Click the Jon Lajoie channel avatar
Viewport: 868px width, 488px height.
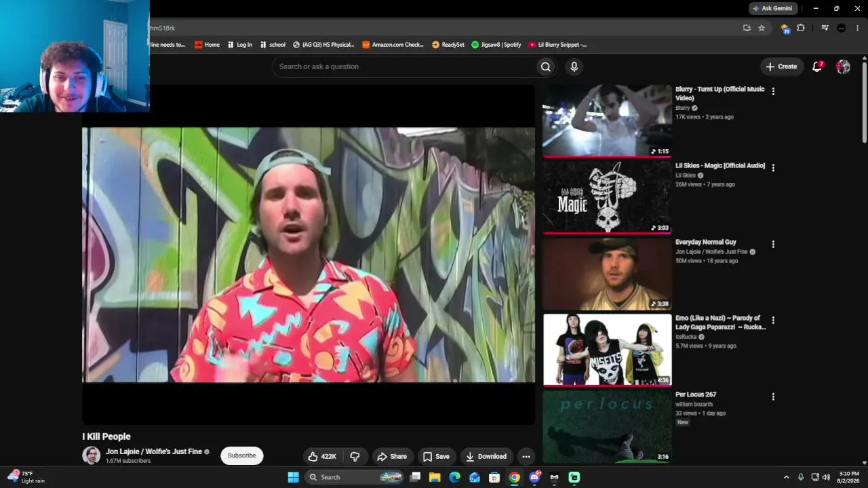[x=91, y=455]
